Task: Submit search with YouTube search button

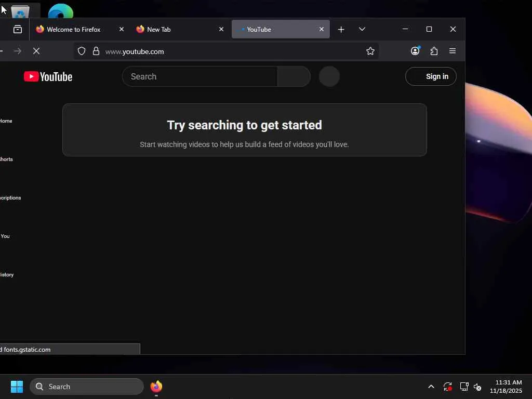Action: (x=294, y=77)
